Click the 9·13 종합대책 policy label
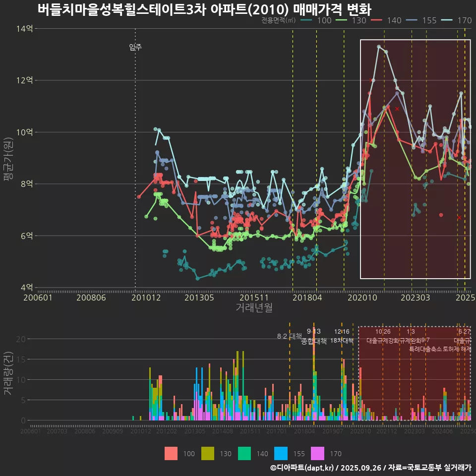476x476 pixels. pos(314,336)
